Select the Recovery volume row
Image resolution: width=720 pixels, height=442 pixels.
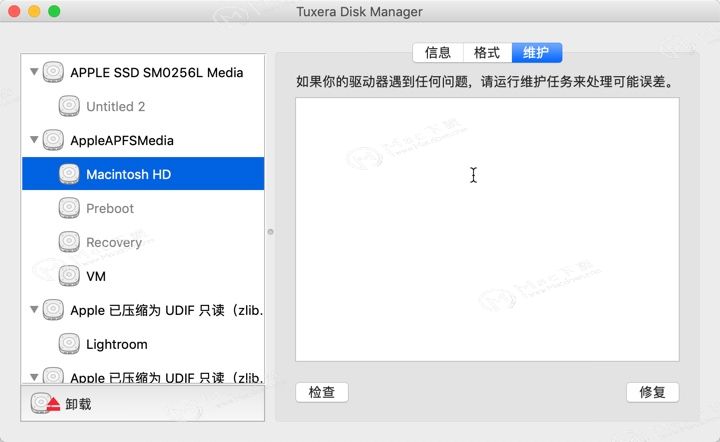143,242
